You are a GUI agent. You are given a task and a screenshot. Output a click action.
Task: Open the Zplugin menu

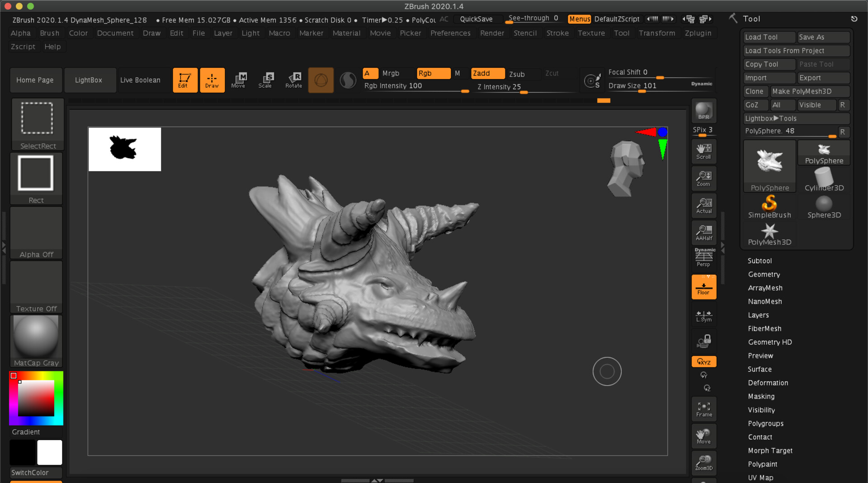click(x=698, y=33)
